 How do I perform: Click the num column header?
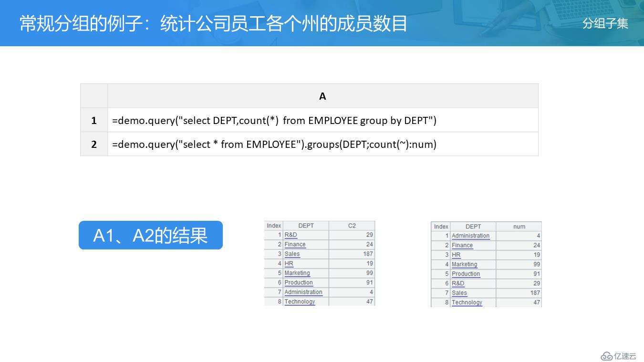[x=519, y=227]
